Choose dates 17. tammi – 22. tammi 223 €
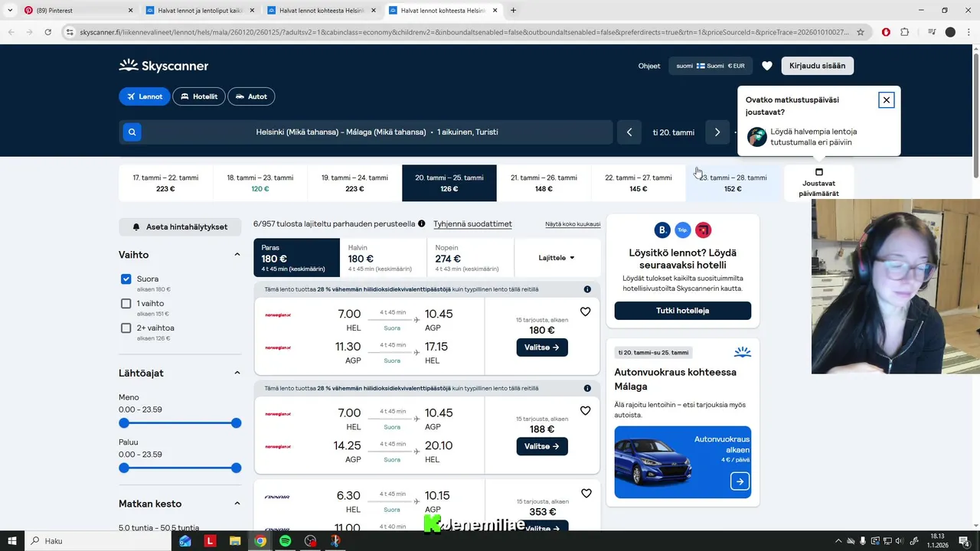Image resolution: width=980 pixels, height=551 pixels. [x=165, y=183]
